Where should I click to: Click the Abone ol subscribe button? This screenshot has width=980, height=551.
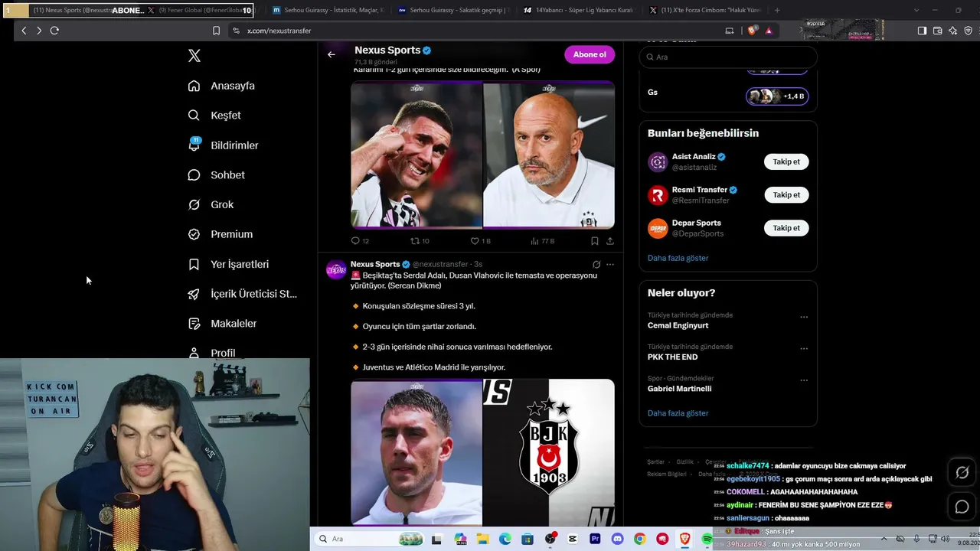tap(590, 54)
